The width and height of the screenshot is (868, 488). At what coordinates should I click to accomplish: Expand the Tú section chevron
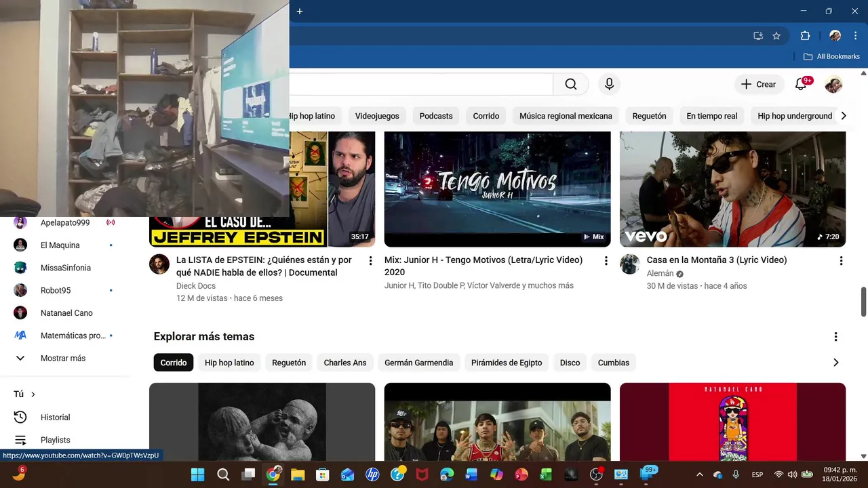point(33,394)
